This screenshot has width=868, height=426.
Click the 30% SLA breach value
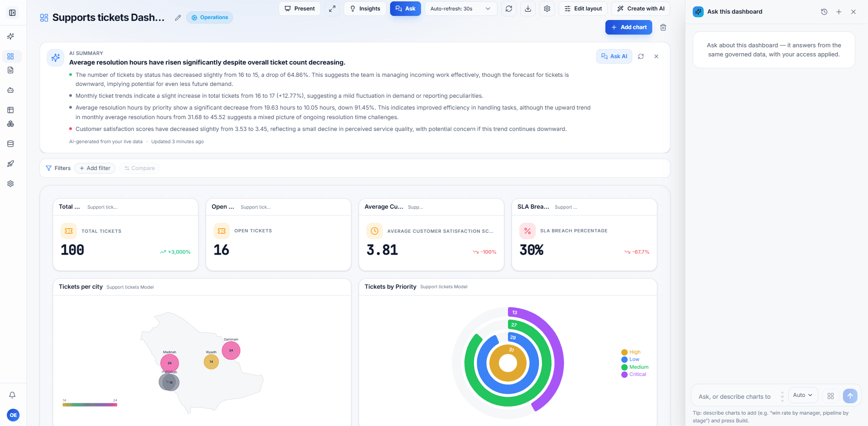tap(532, 250)
